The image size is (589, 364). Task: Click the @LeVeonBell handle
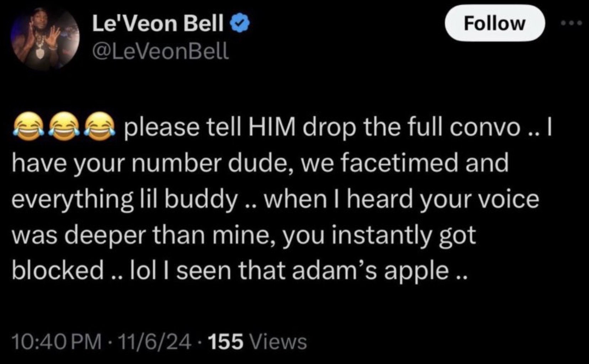(x=160, y=52)
